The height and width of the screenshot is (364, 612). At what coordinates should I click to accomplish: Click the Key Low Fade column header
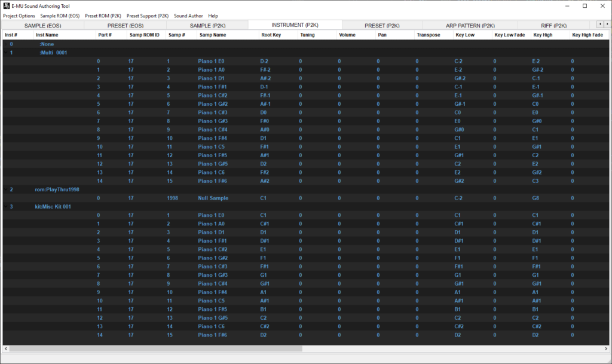tap(512, 35)
